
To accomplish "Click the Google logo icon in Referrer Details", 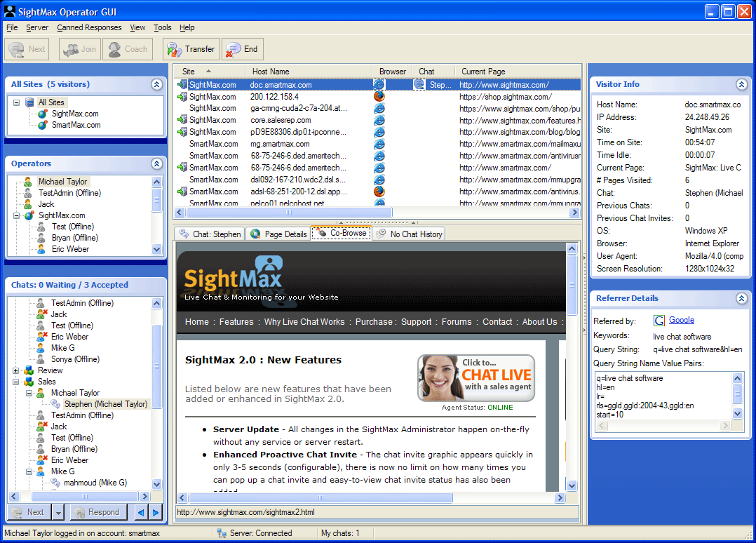I will click(x=659, y=320).
